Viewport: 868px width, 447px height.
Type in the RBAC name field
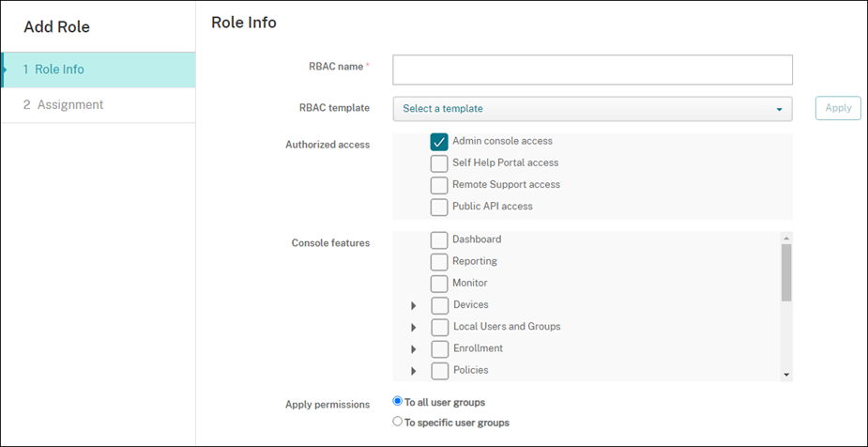tap(592, 69)
